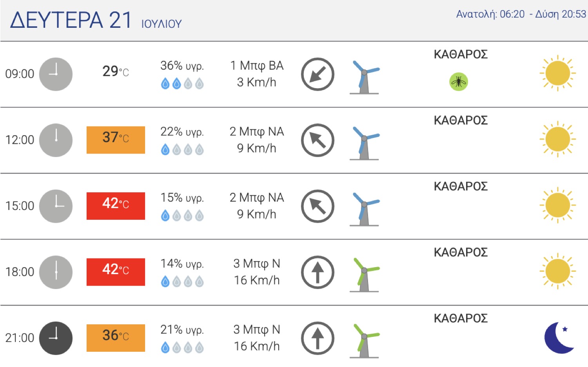Click the clock icon next to 12:00
Image resolution: width=588 pixels, height=367 pixels.
(56, 140)
